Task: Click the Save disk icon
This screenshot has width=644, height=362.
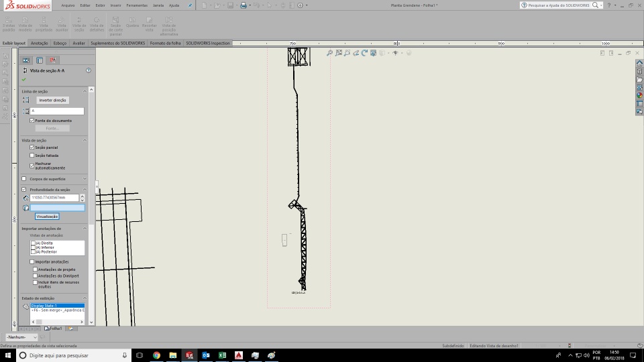Action: pyautogui.click(x=230, y=5)
